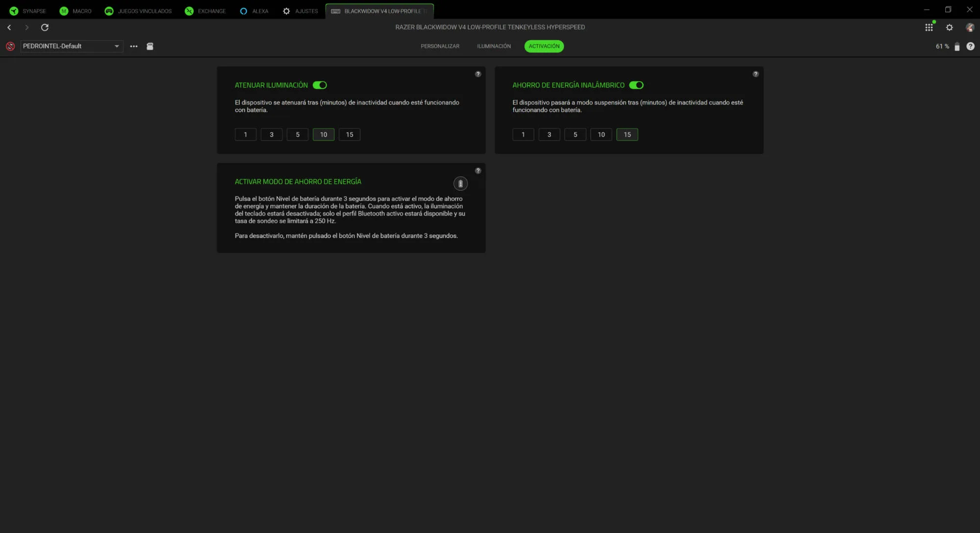Switch to the Iluminación section
980x533 pixels.
point(494,46)
